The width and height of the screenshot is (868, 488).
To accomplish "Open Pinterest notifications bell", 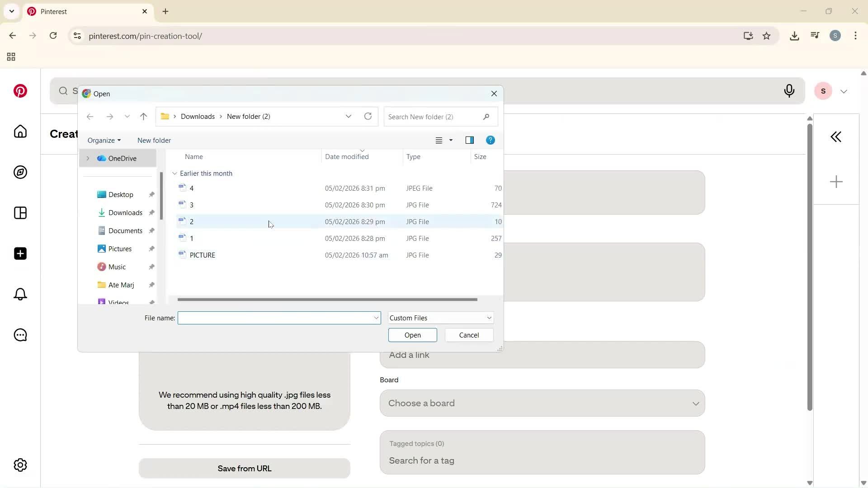I will (x=20, y=294).
